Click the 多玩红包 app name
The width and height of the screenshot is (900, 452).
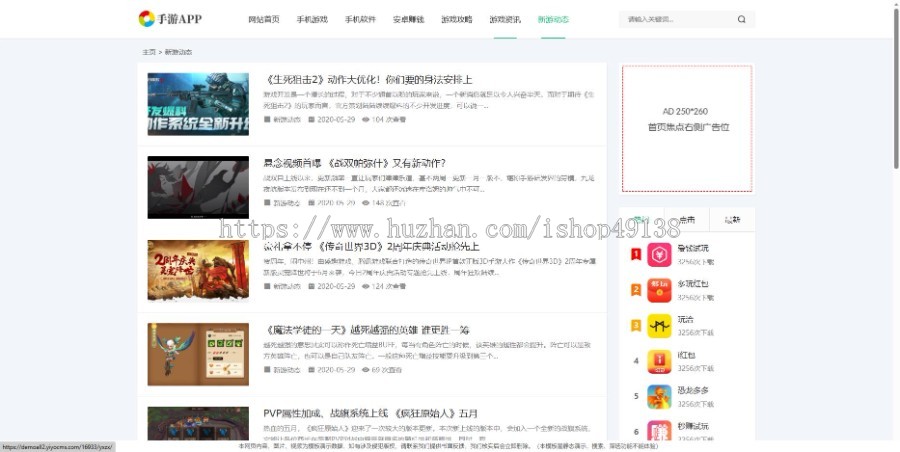coord(693,284)
